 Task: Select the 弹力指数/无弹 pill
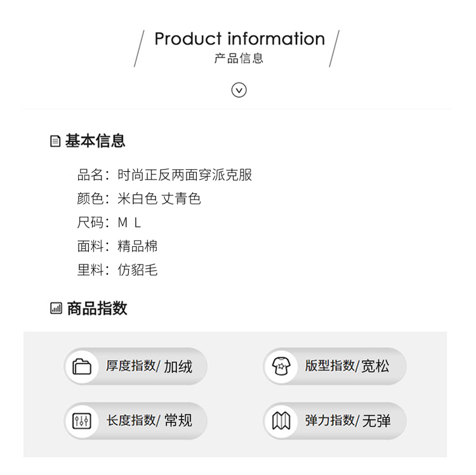[334, 421]
